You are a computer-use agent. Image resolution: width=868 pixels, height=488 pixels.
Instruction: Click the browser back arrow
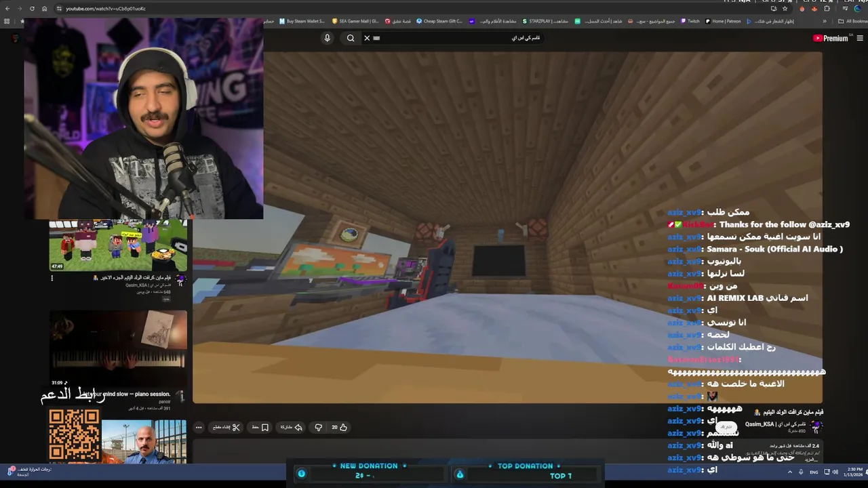7,8
